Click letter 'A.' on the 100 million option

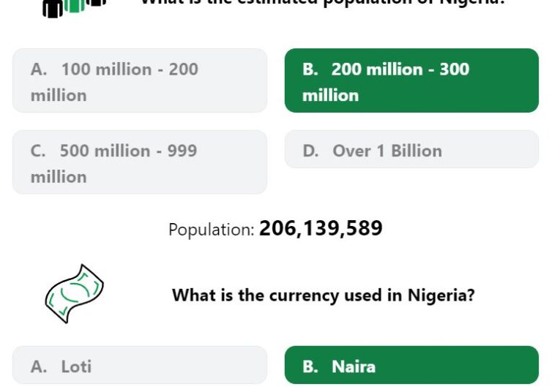coord(39,69)
